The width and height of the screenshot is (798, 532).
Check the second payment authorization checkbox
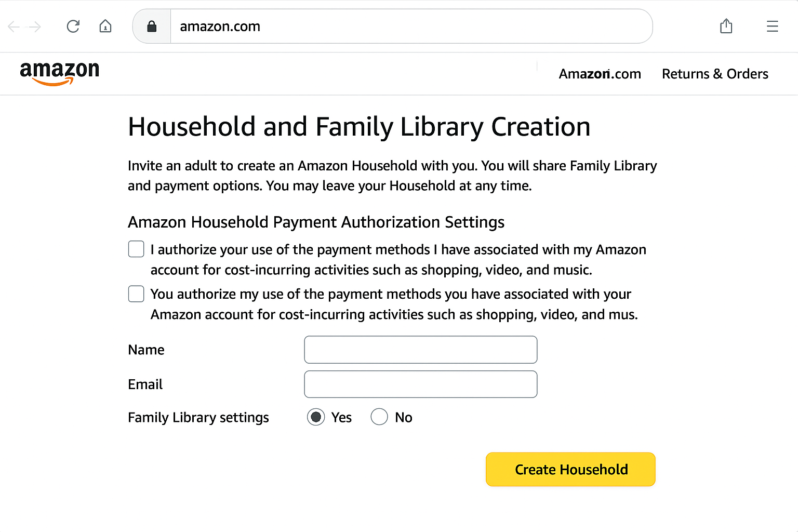click(x=136, y=294)
